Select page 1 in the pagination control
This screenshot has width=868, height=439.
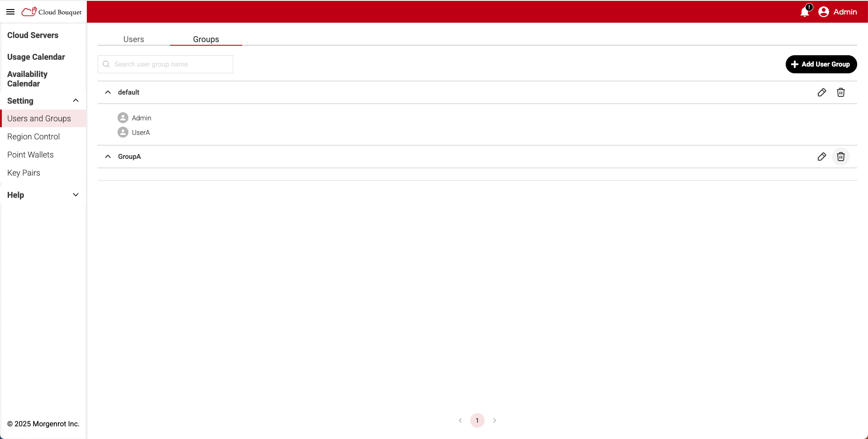tap(477, 420)
